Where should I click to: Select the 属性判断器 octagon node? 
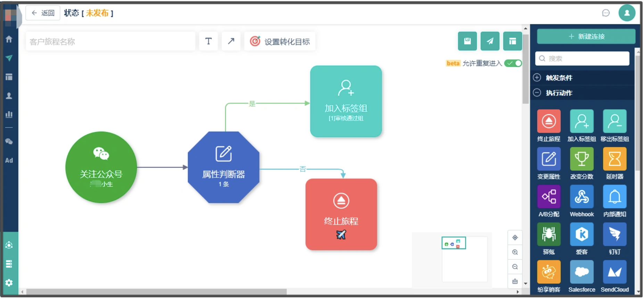[224, 167]
